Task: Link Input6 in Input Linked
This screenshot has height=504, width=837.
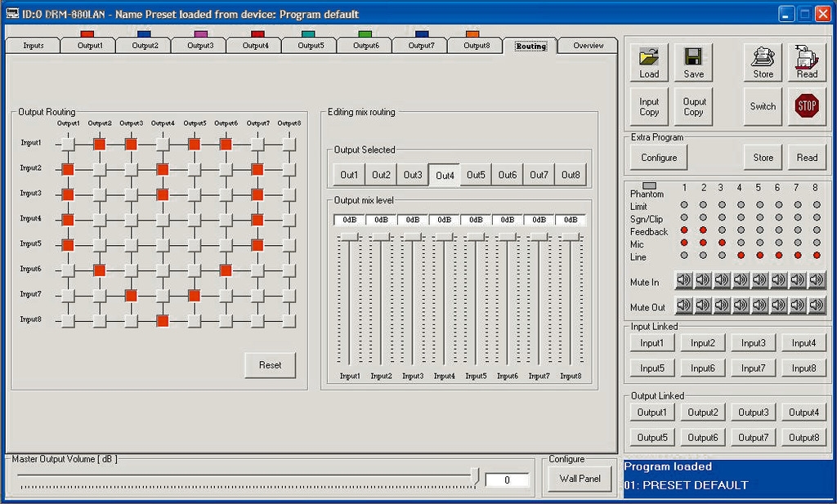Action: click(x=702, y=368)
